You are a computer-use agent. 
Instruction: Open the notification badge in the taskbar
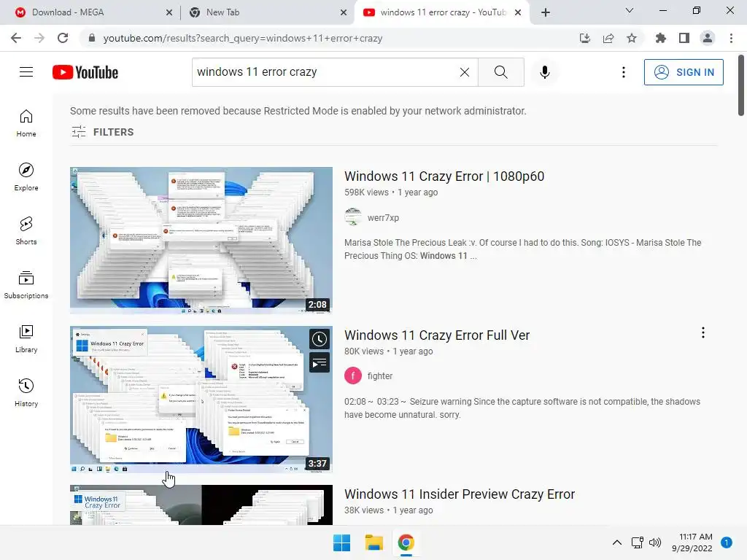click(x=727, y=542)
